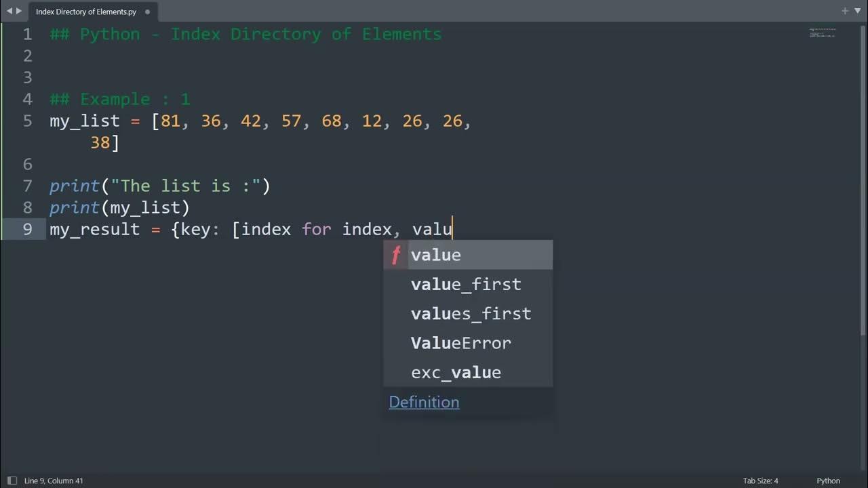Toggle the side bar from status bar
The height and width of the screenshot is (488, 868).
coord(12,481)
